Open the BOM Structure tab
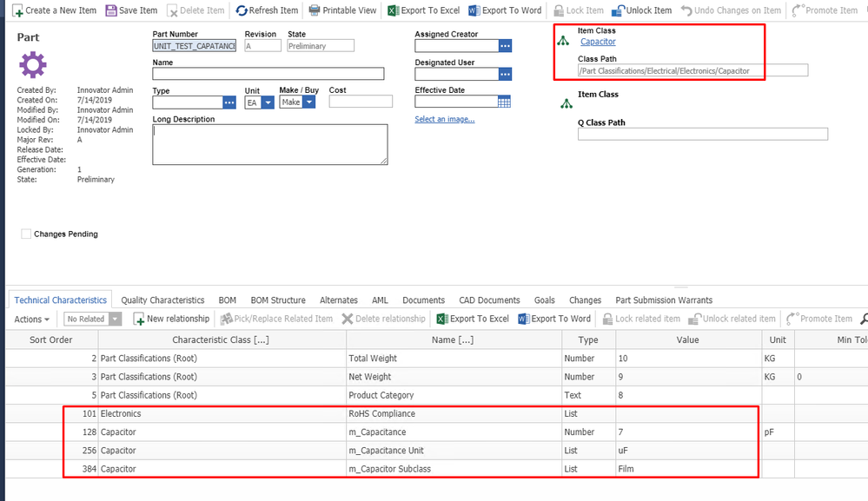868x501 pixels. 277,300
